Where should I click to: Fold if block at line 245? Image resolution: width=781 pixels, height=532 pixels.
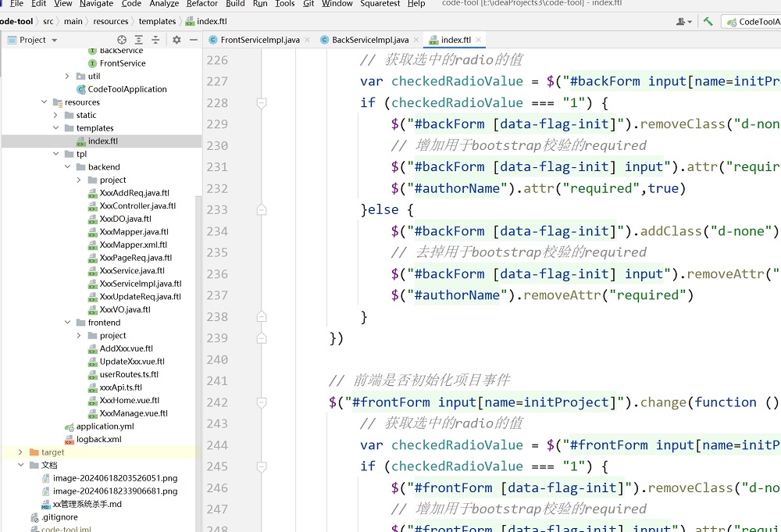tap(262, 466)
